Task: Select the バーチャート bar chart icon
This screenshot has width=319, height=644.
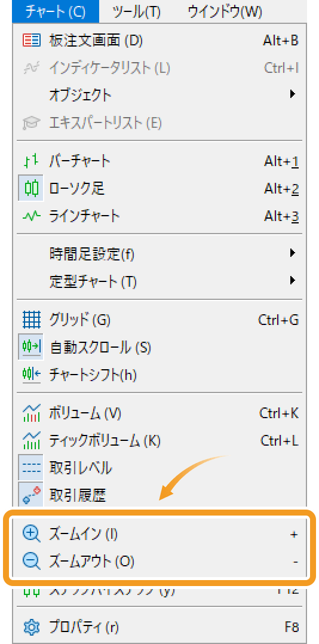Action: pos(31,161)
